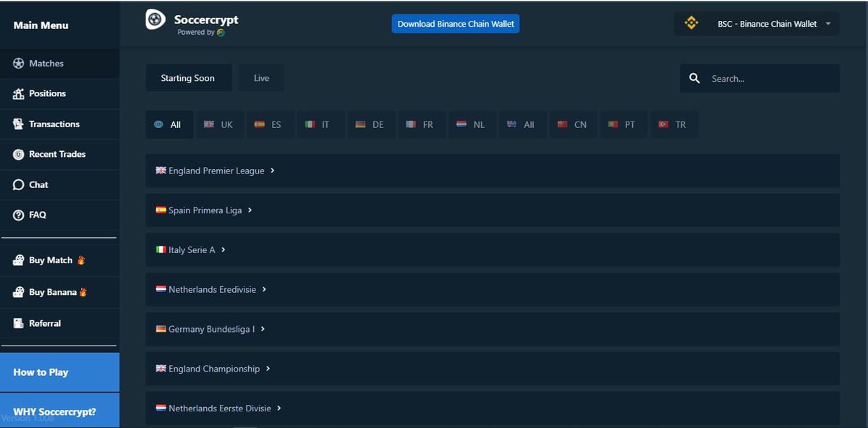Click the Turkey flag in TR filter
This screenshot has width=868, height=428.
click(x=663, y=124)
